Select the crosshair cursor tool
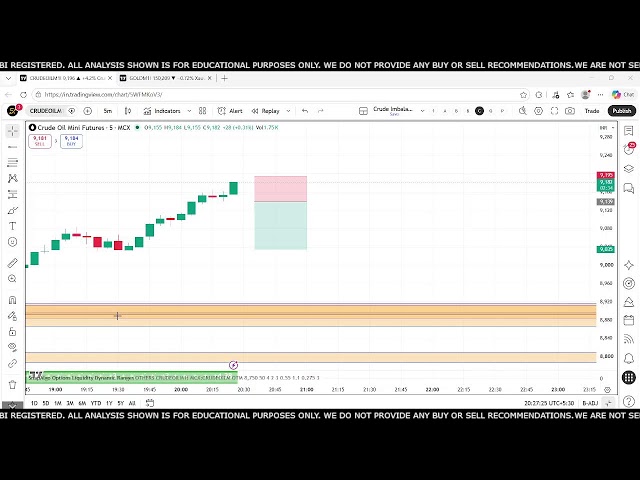The width and height of the screenshot is (640, 480). pyautogui.click(x=13, y=131)
